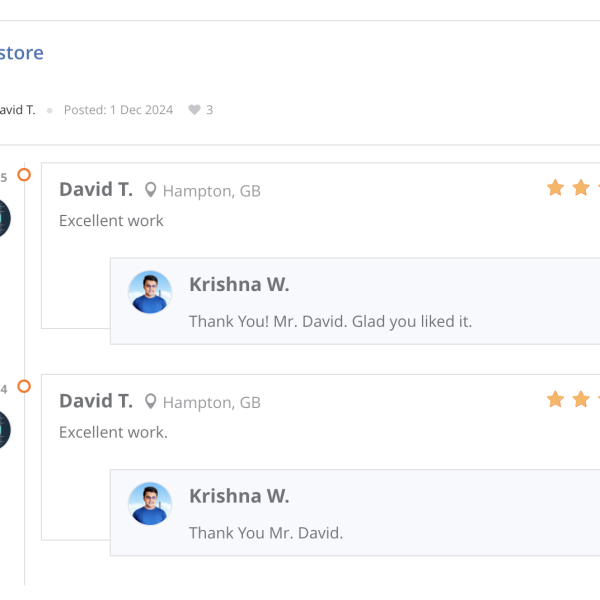The width and height of the screenshot is (600, 600).
Task: Click the first star of the second review
Action: pyautogui.click(x=555, y=399)
